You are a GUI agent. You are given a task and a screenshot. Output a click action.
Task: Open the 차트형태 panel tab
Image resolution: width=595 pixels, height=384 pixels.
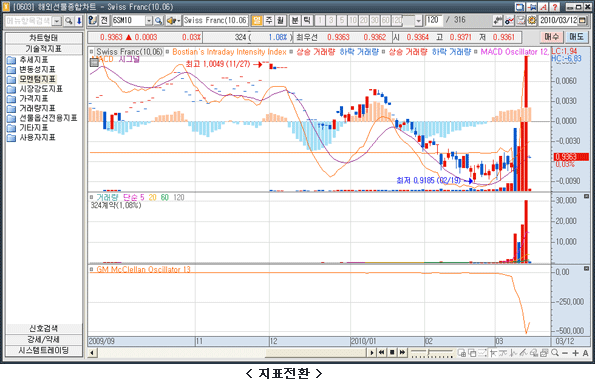[x=44, y=38]
